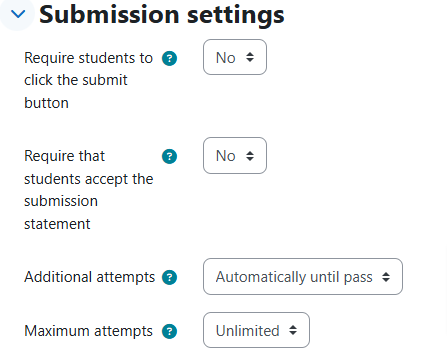Click the Require that students accept statement label
The height and width of the screenshot is (361, 447).
pos(89,190)
